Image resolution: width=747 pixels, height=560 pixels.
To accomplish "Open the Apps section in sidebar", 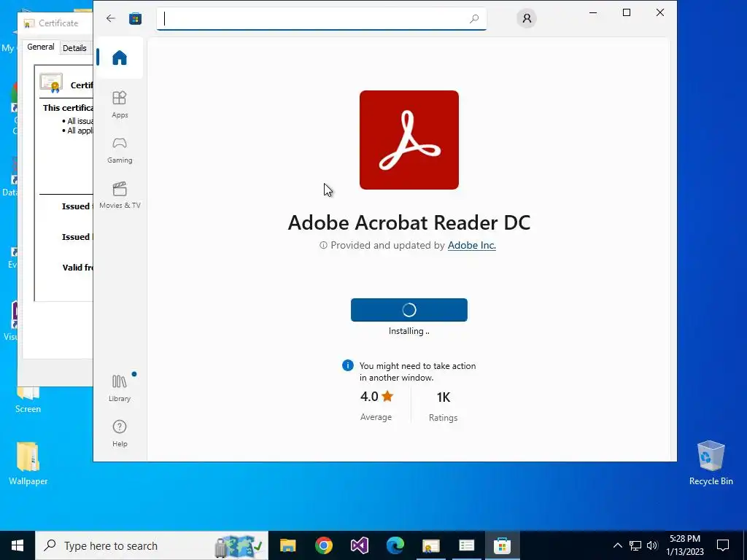I will click(120, 104).
